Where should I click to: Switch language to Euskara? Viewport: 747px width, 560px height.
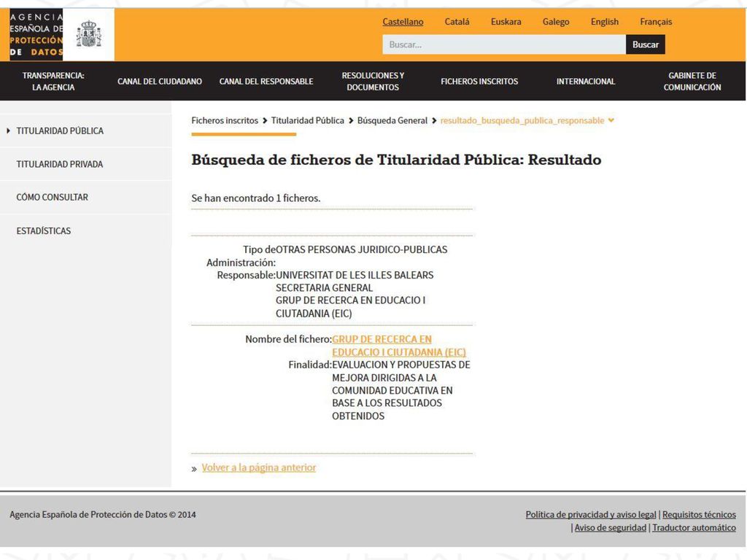pos(506,22)
